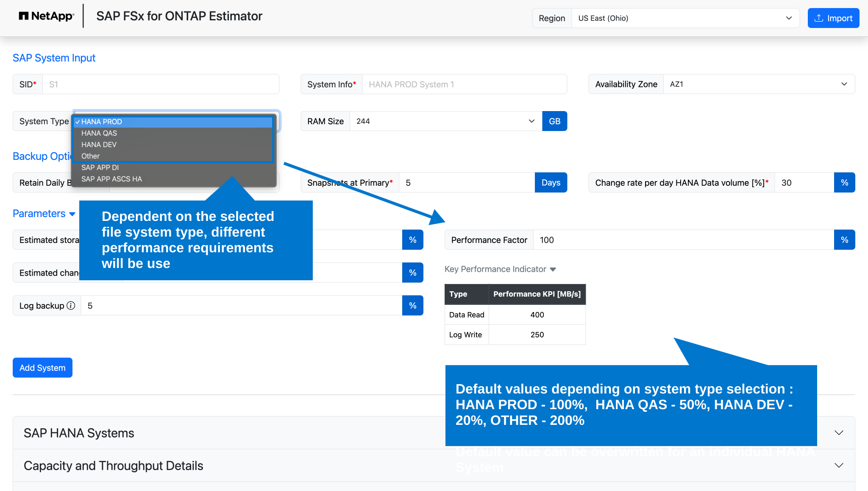Click the Add System button
Screen dimensions: 868x491
click(x=42, y=368)
